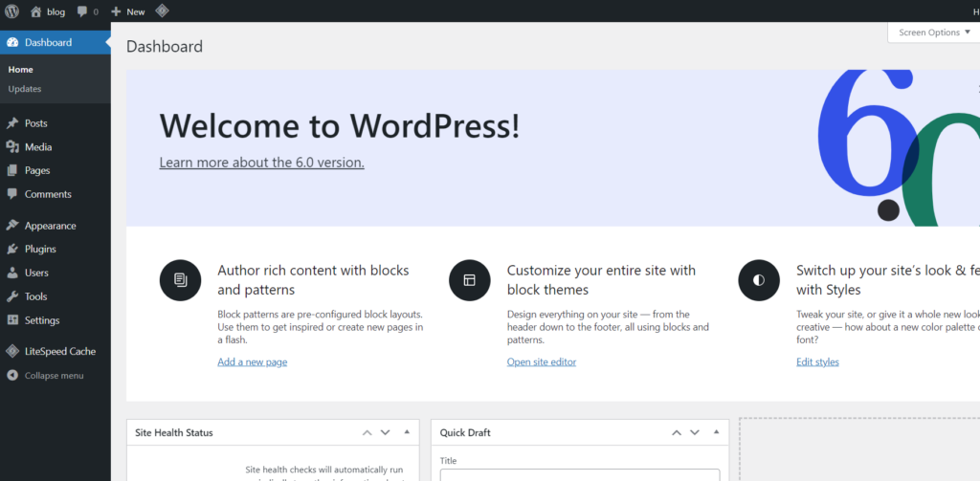Screen dimensions: 980x481
Task: Click the Settings sliders icon
Action: [x=12, y=320]
